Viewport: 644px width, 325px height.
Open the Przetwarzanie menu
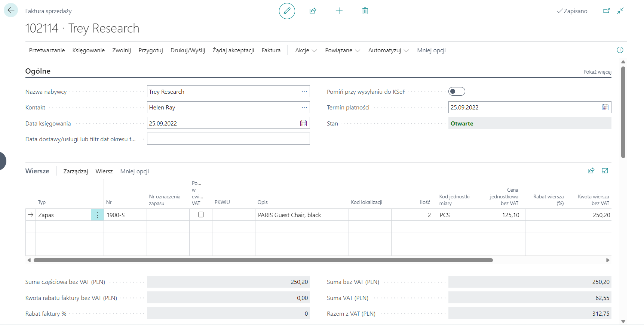point(47,50)
